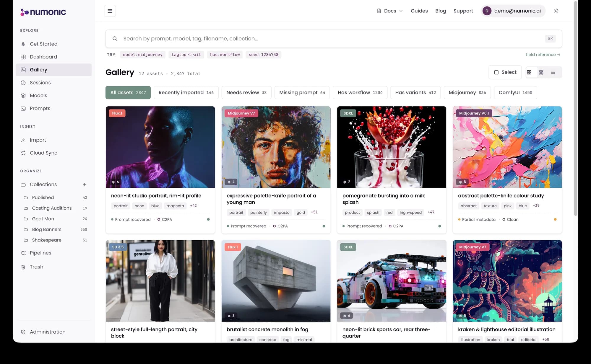Click the variants badge on pomegranate image
Viewport: 591px width, 364px height.
coord(347,182)
